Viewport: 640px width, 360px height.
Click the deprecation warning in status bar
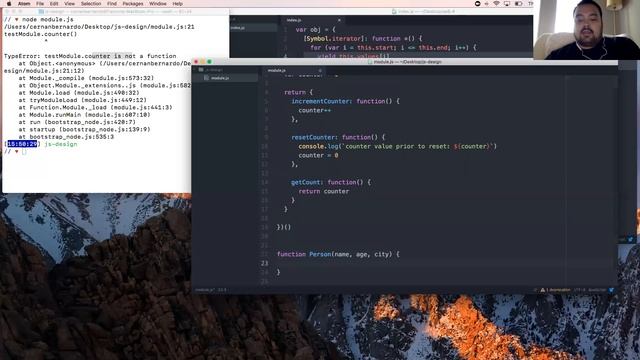(556, 290)
